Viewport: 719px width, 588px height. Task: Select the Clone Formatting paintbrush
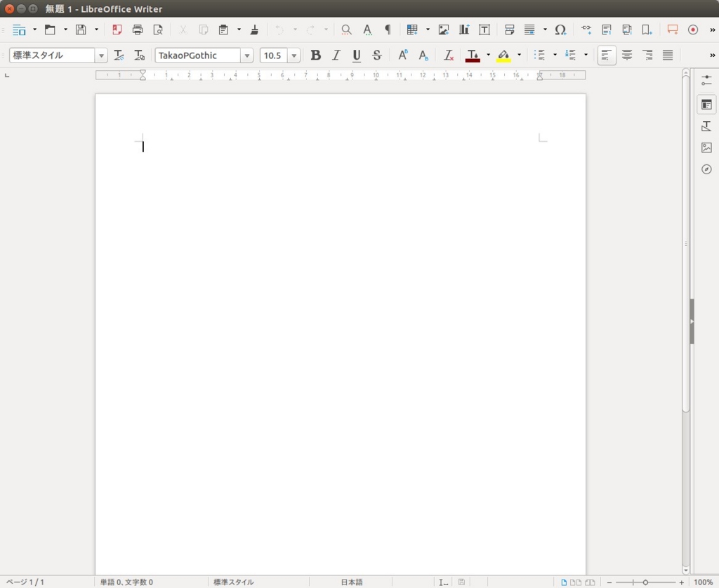coord(254,30)
